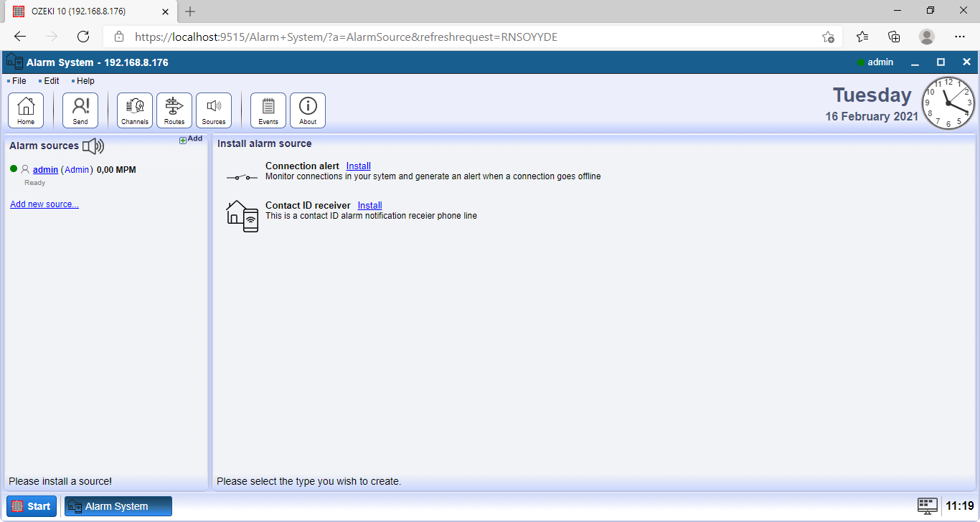Open the admin source link

[45, 170]
